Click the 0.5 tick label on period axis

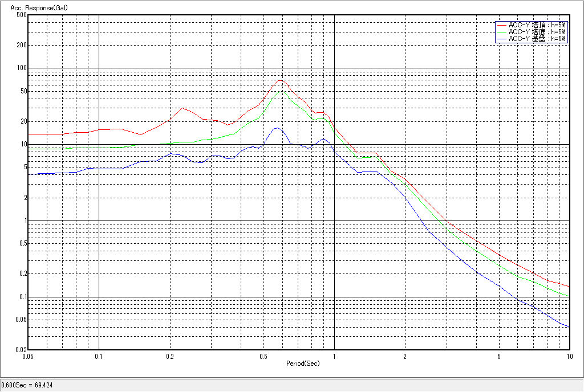[x=263, y=356]
